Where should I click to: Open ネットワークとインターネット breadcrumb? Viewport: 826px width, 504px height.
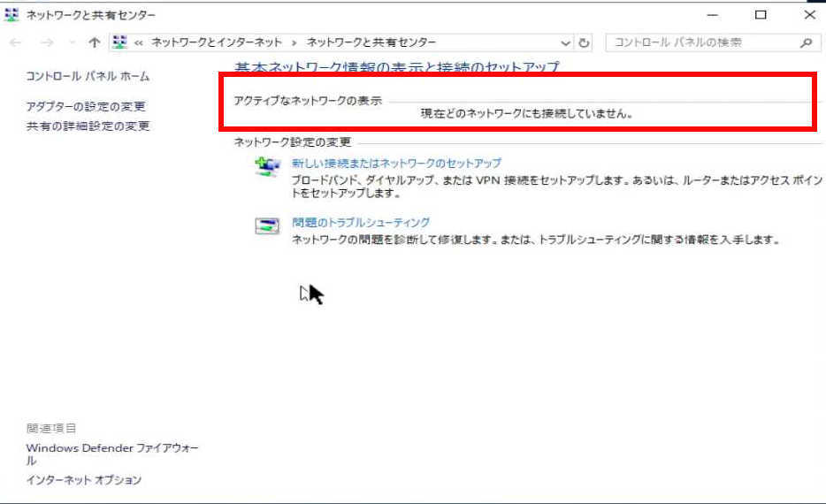point(217,42)
